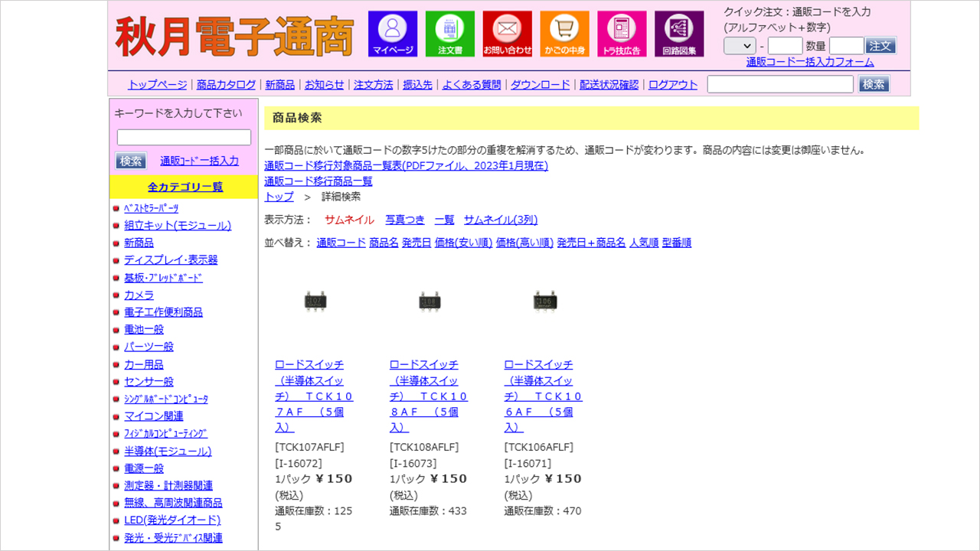Click the sidebar keyword input field
Image resolution: width=980 pixels, height=551 pixels.
click(184, 137)
